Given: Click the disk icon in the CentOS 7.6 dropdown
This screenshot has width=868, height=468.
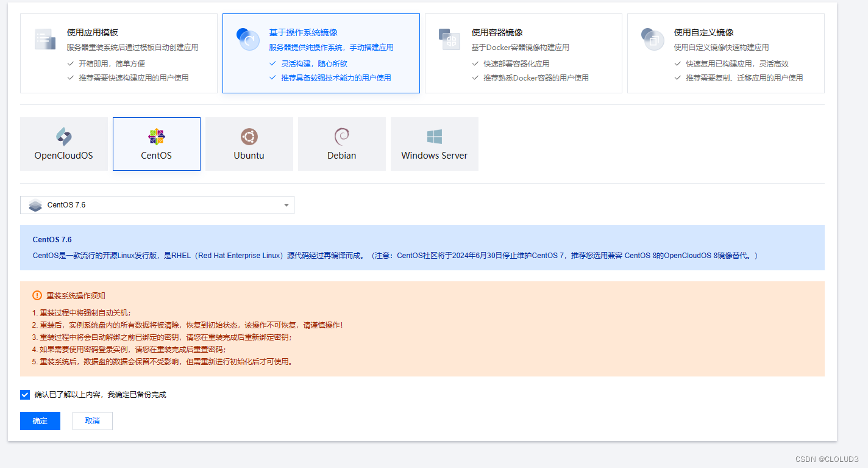Looking at the screenshot, I should [x=35, y=205].
